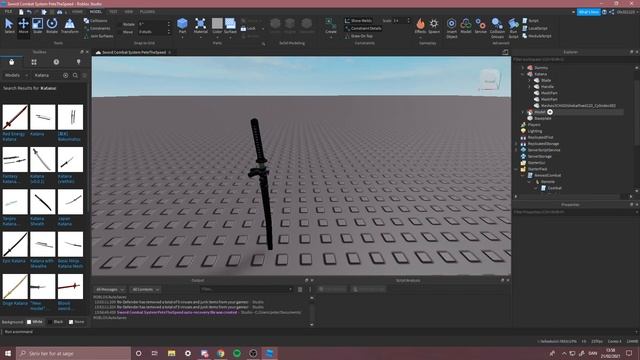The image size is (640, 360).
Task: Insert a new LocalScript
Action: click(535, 28)
